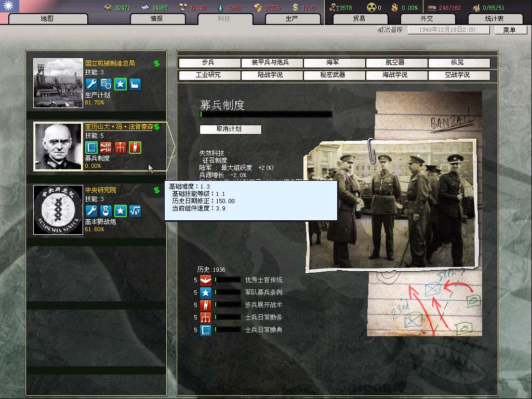Screen dimensions: 532x399
Task: Click the money dollar icon showing 1710
Action: point(295,7)
